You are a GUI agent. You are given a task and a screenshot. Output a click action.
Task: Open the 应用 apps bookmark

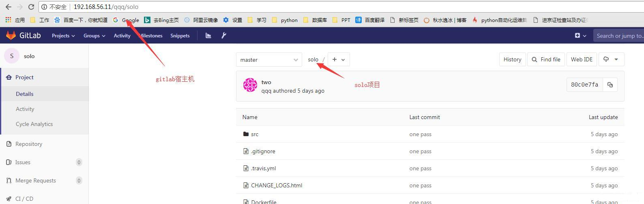[15, 20]
